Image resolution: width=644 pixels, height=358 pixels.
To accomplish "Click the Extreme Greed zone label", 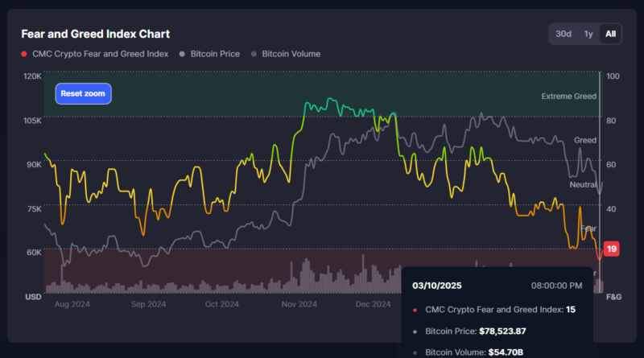I will (568, 97).
